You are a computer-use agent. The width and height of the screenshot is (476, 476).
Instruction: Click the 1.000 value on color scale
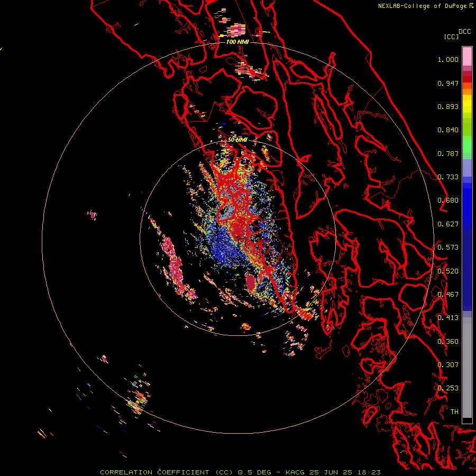tap(448, 59)
